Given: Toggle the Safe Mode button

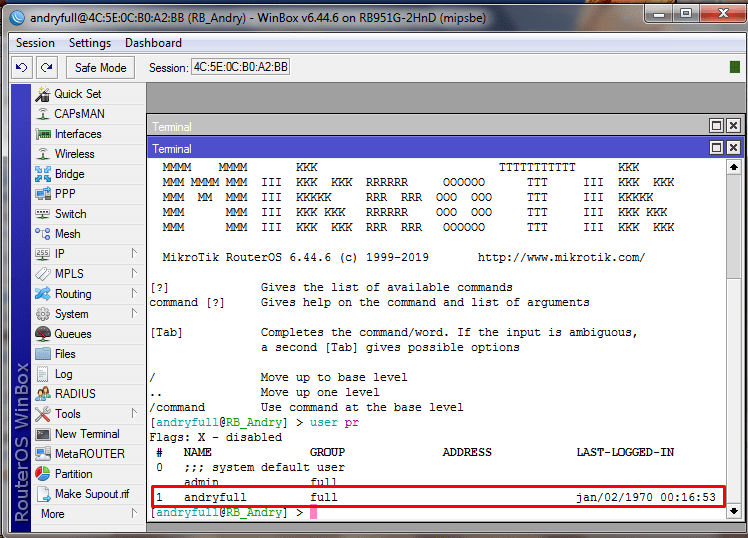Looking at the screenshot, I should pyautogui.click(x=100, y=67).
